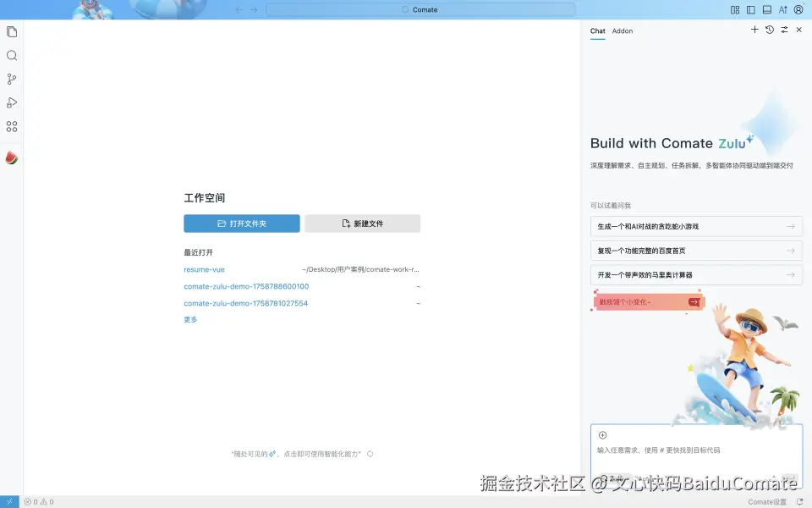Click the AI icon in title bar
Screen dimensions: 812x508
(782, 9)
